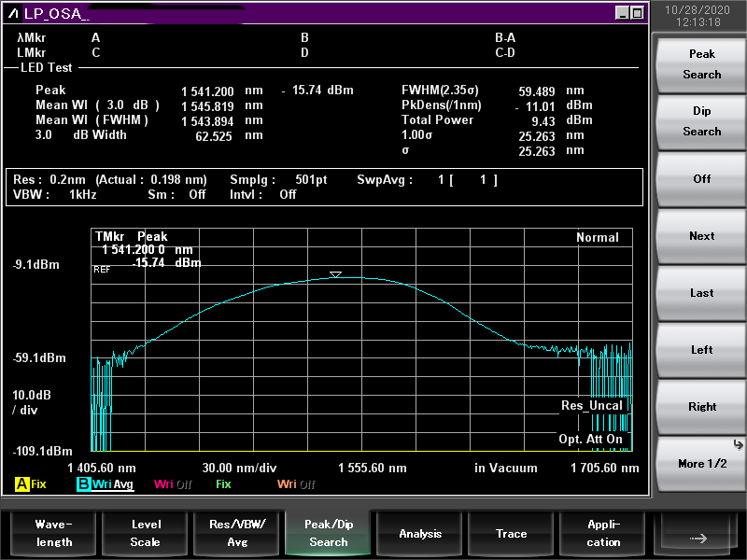
Task: Move marker search Left
Action: 701,350
